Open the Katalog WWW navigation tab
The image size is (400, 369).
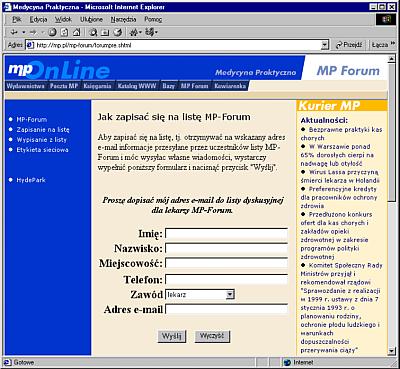pyautogui.click(x=137, y=86)
